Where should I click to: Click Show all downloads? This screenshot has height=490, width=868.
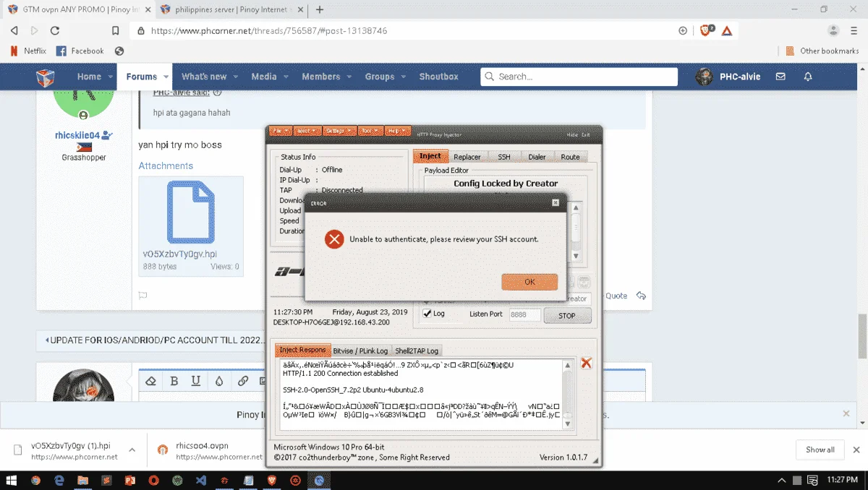pos(820,450)
